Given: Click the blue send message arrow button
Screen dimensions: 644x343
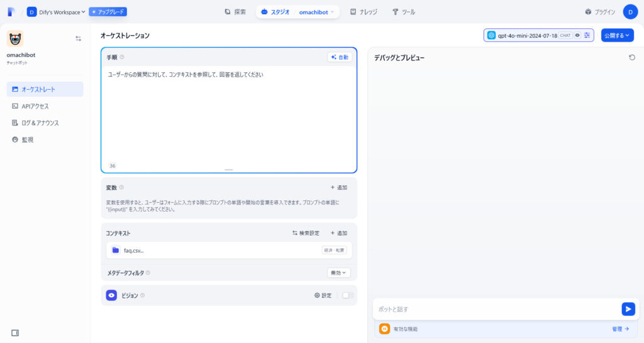Looking at the screenshot, I should coord(628,308).
